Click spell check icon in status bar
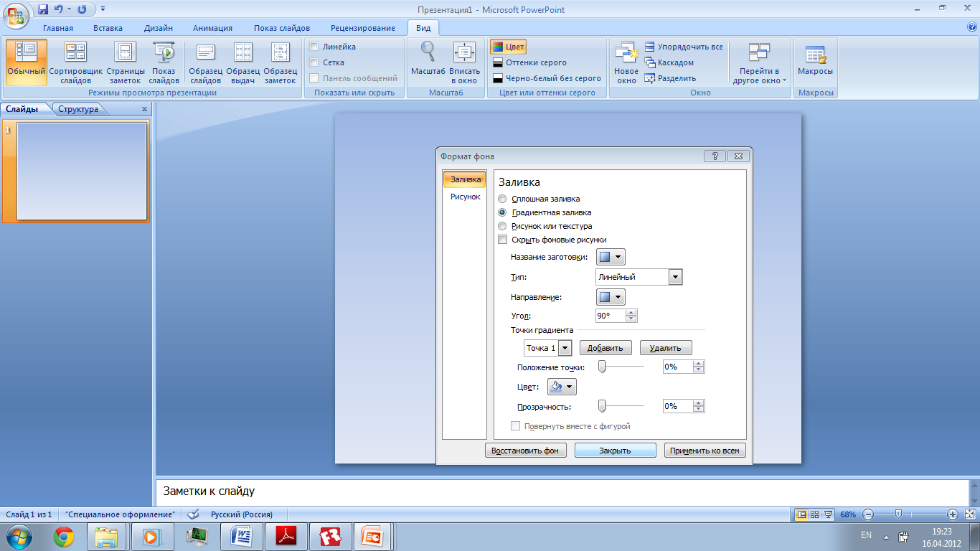Viewport: 980px width, 551px height. 193,514
